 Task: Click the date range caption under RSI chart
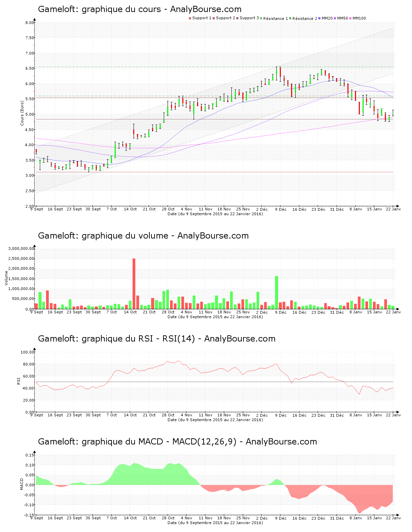click(x=215, y=420)
